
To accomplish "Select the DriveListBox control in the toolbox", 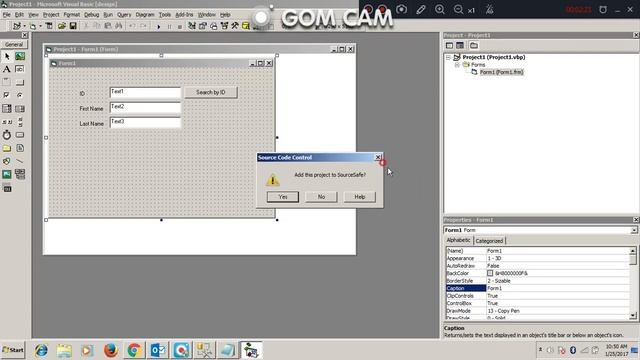I will [x=20, y=135].
